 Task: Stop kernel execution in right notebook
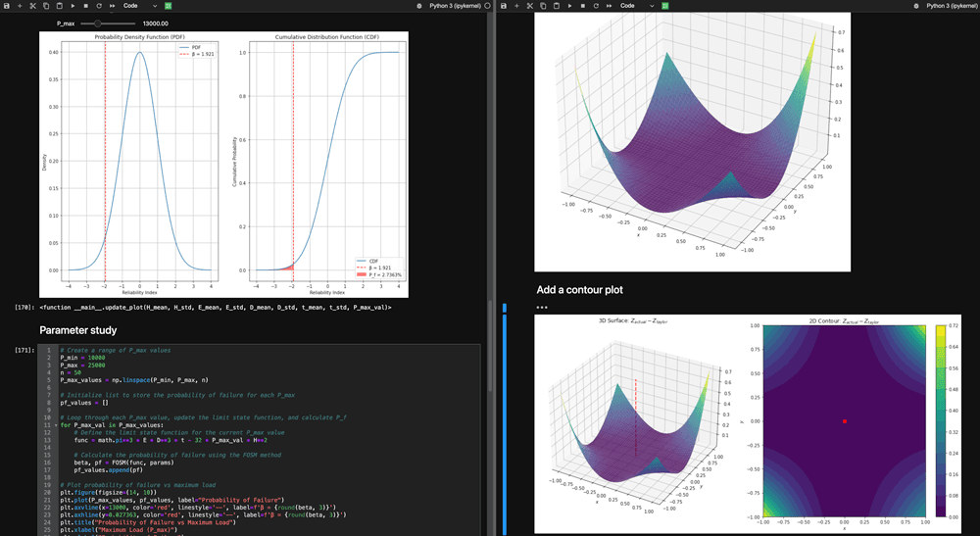[583, 6]
